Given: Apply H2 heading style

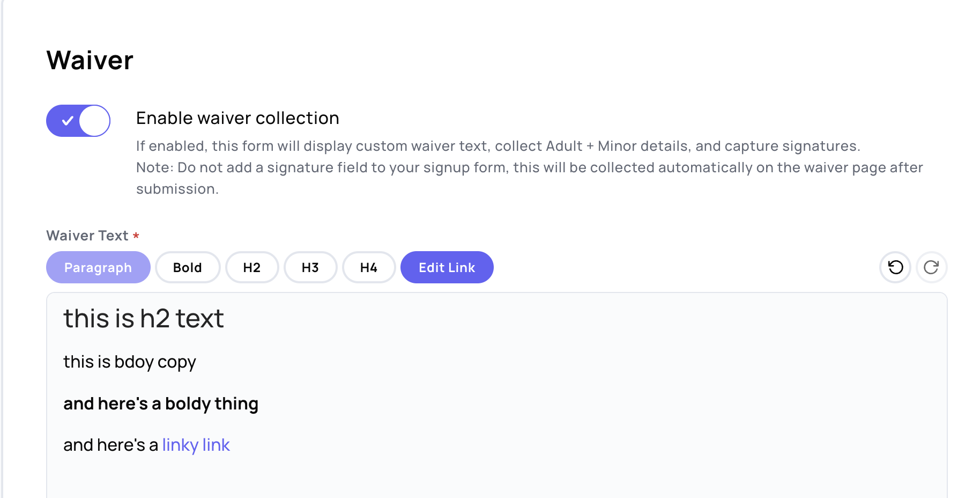Looking at the screenshot, I should click(252, 267).
